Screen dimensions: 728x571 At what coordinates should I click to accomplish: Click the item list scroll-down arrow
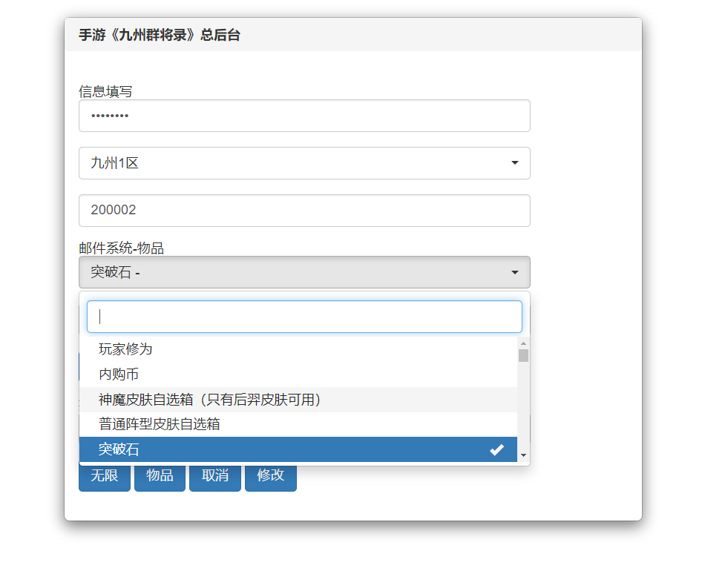(x=523, y=455)
